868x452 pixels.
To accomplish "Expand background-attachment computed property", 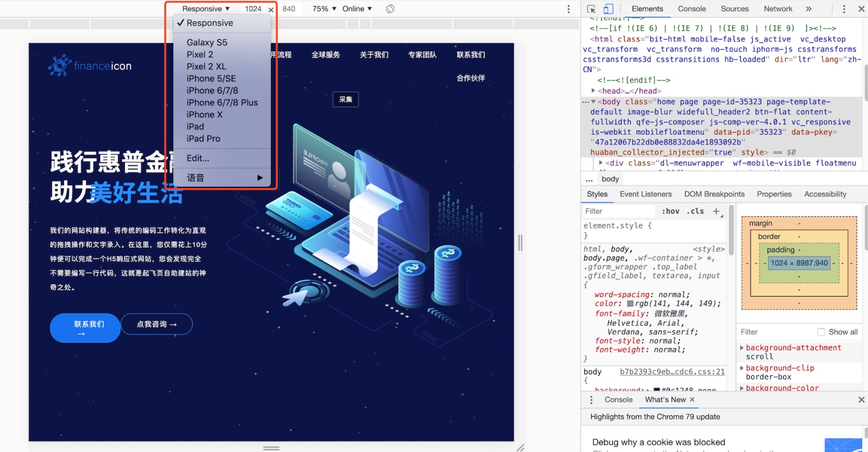I will (x=742, y=347).
